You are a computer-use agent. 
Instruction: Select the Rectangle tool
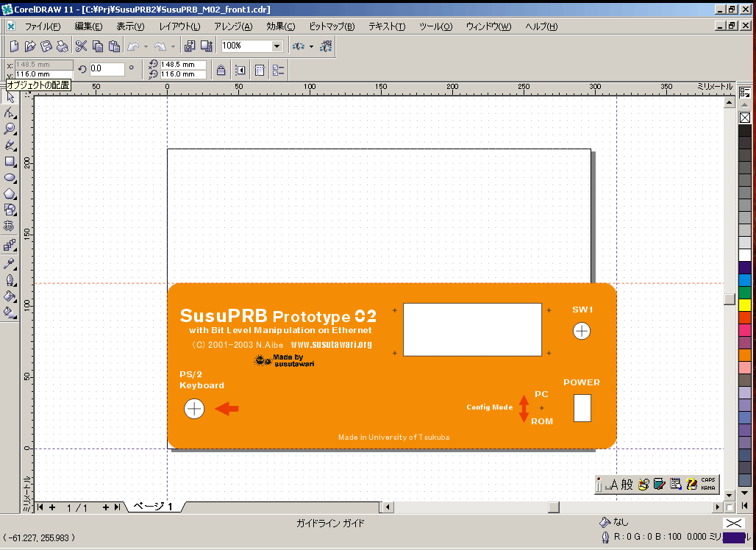coord(10,162)
